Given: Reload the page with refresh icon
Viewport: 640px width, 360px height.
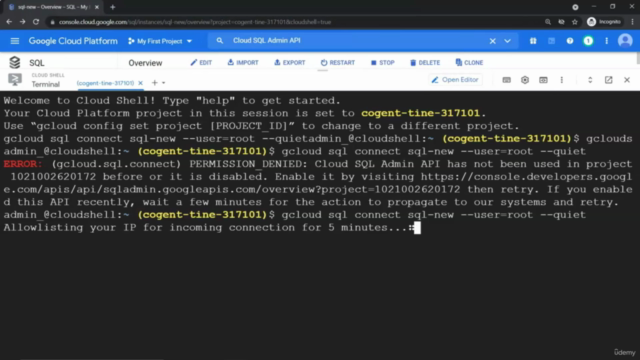Looking at the screenshot, I should [36, 22].
